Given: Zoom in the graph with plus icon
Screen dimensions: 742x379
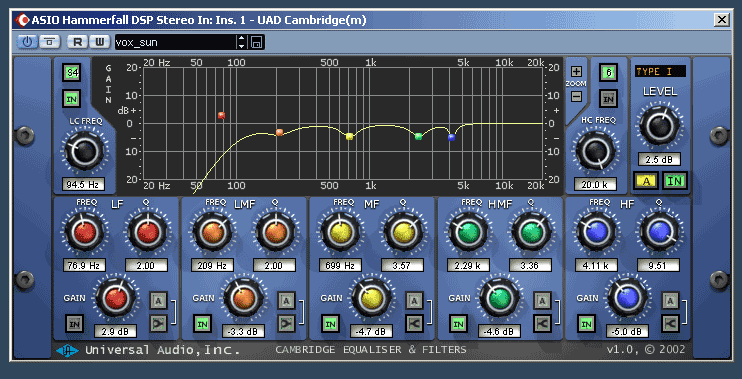Looking at the screenshot, I should point(576,71).
